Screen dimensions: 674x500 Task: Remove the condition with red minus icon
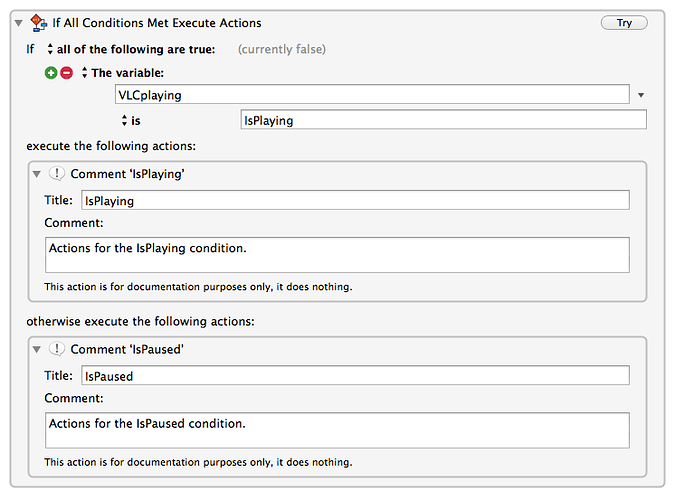(x=67, y=73)
